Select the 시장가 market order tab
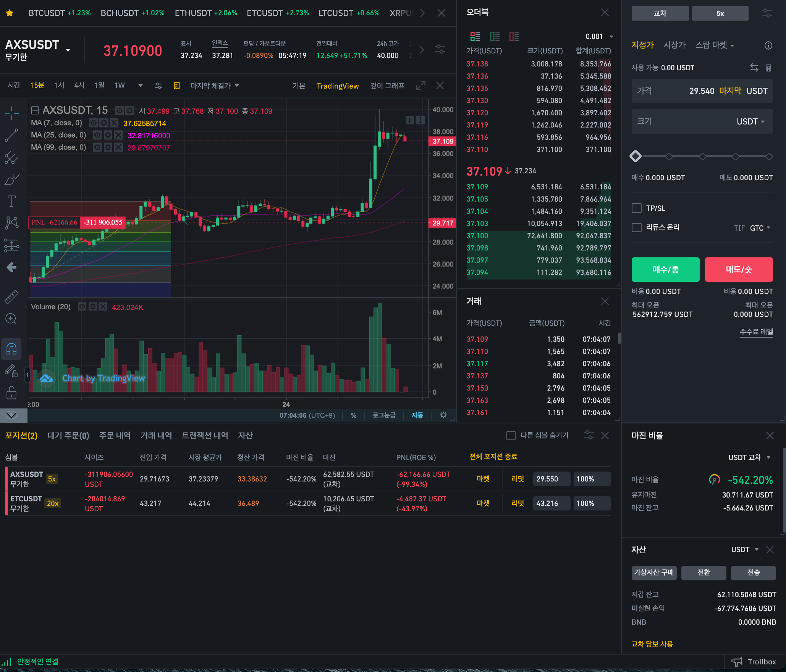The width and height of the screenshot is (786, 672). 674,45
